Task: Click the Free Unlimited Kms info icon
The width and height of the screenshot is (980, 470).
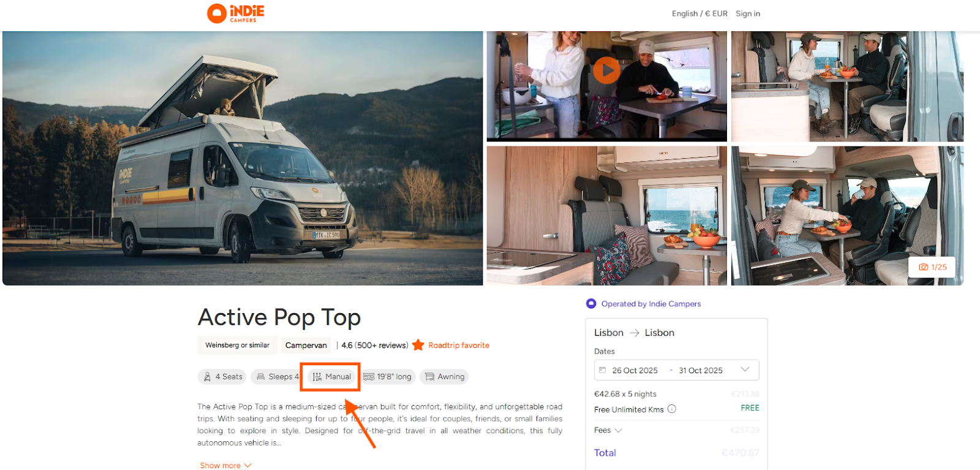Action: [672, 409]
